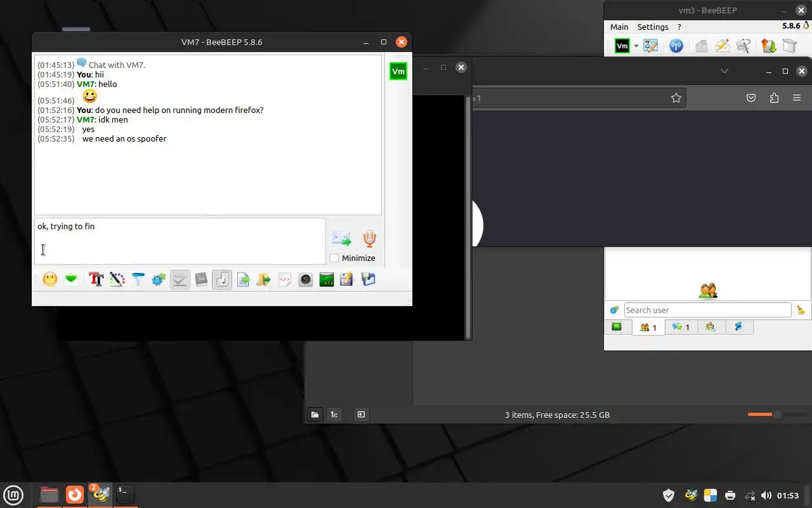Click the 'we need an os spoofer' message
The height and width of the screenshot is (508, 812).
click(124, 138)
